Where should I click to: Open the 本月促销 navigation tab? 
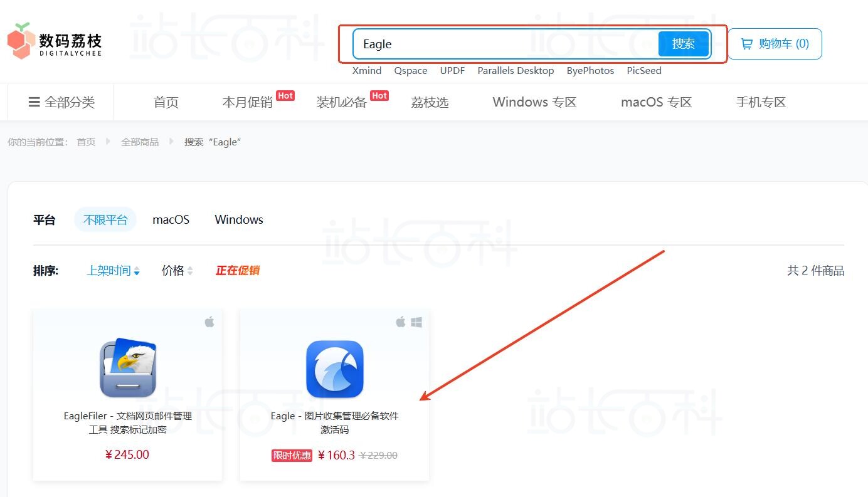[x=248, y=102]
